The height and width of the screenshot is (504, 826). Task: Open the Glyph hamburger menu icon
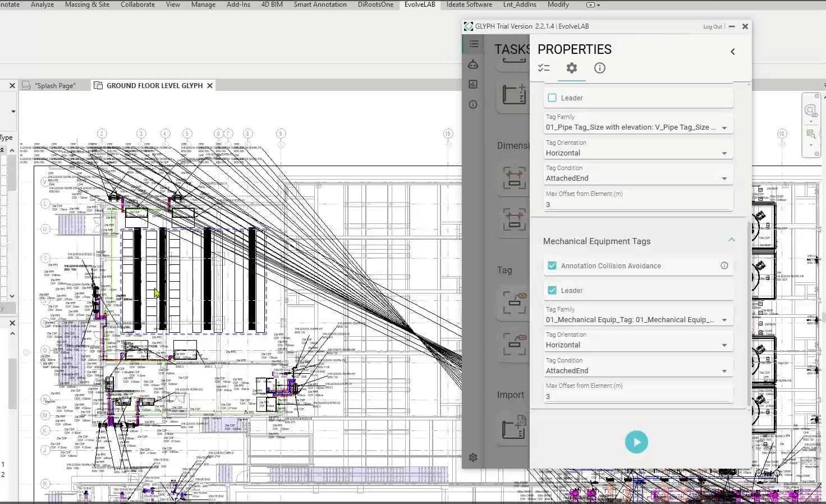tap(474, 44)
